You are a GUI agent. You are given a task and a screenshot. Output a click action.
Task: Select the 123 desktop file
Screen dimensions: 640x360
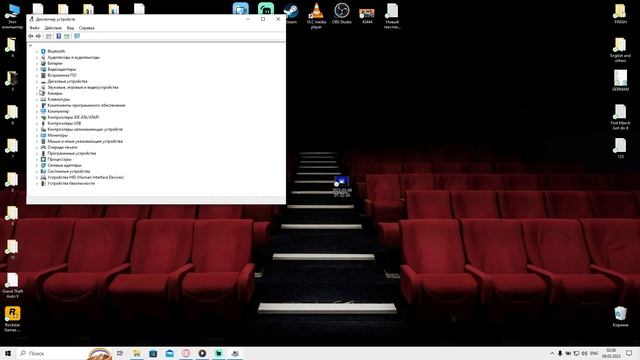[x=620, y=148]
